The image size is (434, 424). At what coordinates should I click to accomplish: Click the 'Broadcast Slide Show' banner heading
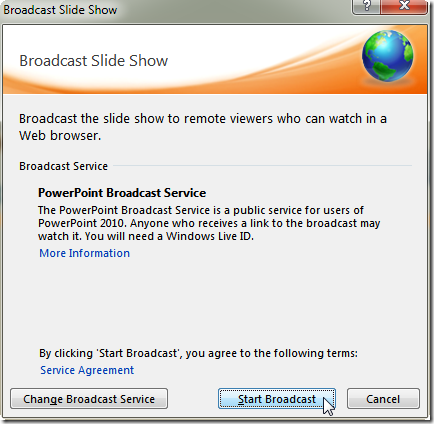[94, 61]
